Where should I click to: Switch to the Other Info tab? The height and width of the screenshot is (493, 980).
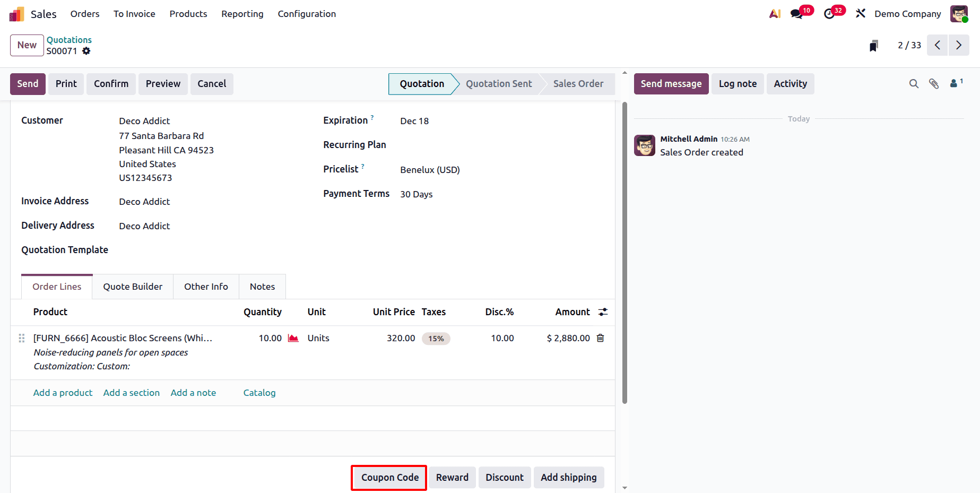(206, 286)
